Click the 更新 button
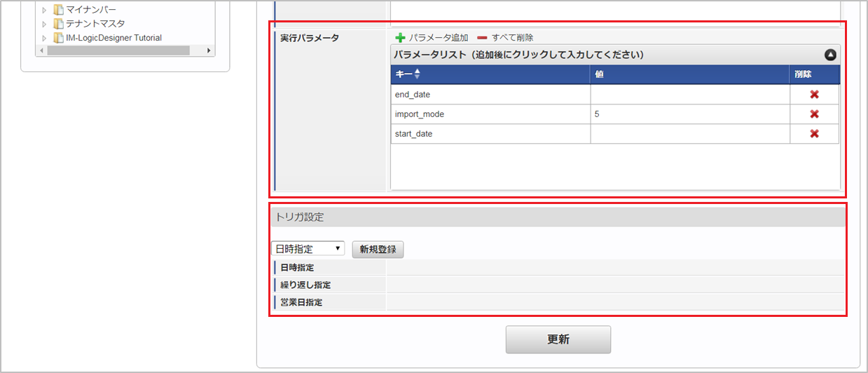This screenshot has width=868, height=373. tap(558, 339)
